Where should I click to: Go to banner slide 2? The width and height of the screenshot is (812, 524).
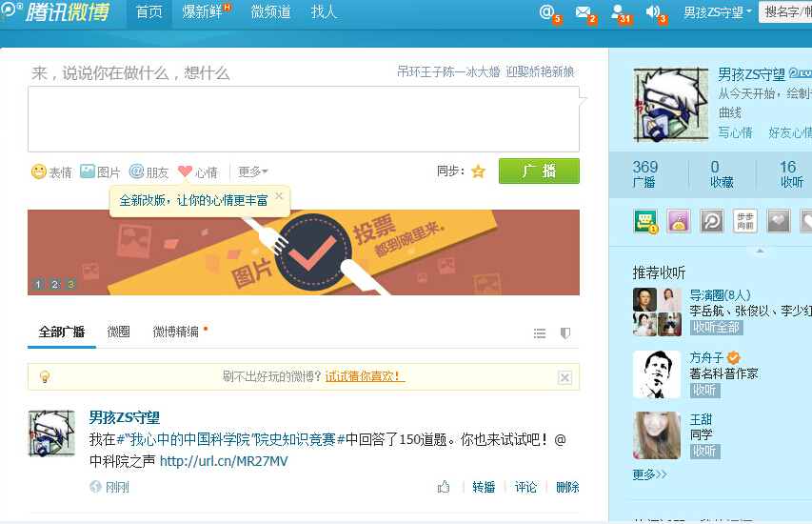coord(54,285)
